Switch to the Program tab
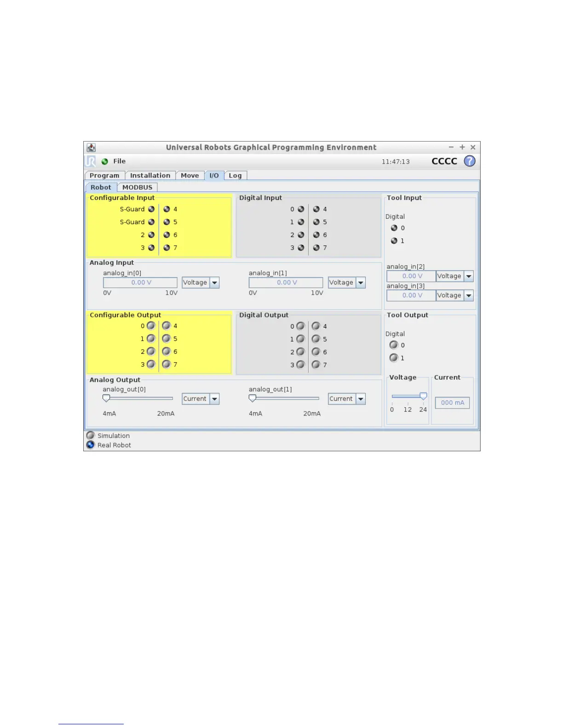The image size is (563, 728). 104,176
